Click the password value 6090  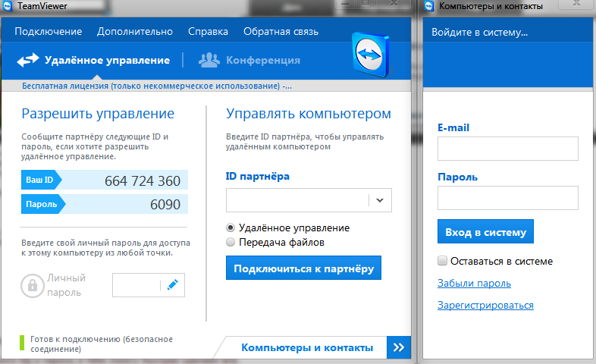click(165, 205)
